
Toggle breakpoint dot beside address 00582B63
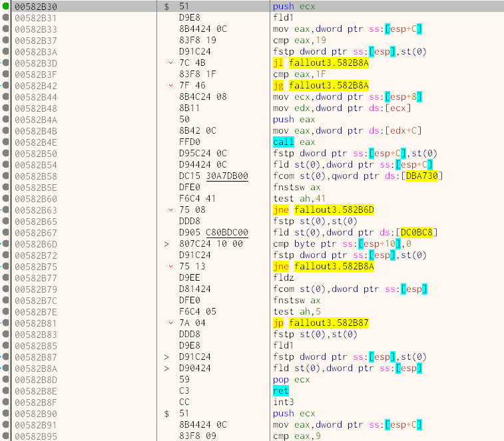tap(5, 210)
